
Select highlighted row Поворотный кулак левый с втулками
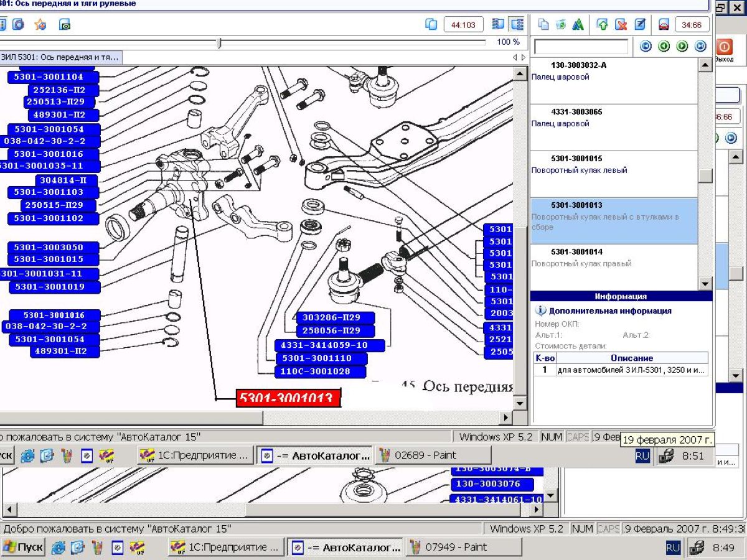(614, 221)
